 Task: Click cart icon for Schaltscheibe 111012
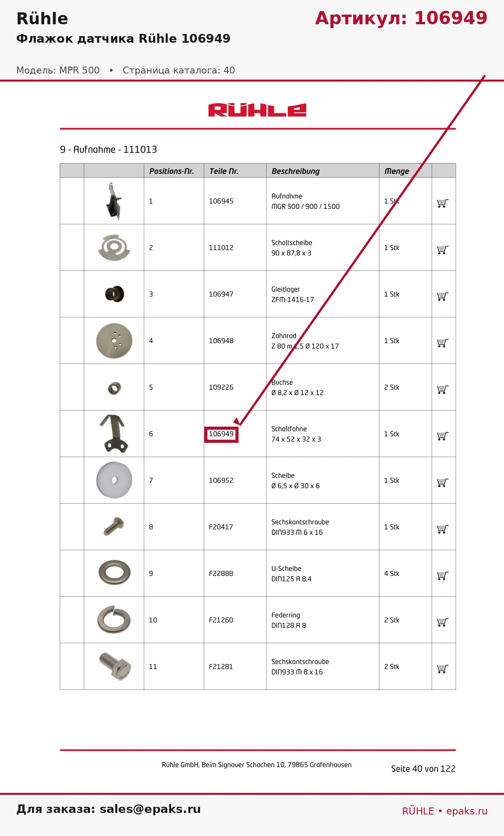point(443,250)
